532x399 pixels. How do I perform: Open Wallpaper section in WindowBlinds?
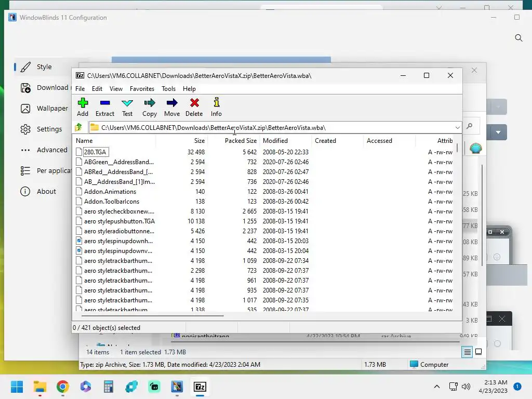[x=44, y=109]
